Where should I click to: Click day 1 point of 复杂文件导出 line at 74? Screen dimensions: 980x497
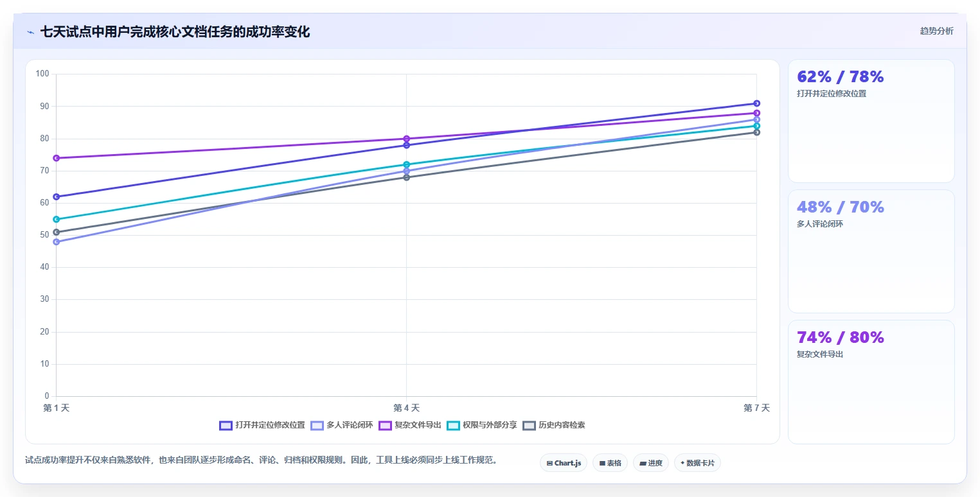(57, 158)
